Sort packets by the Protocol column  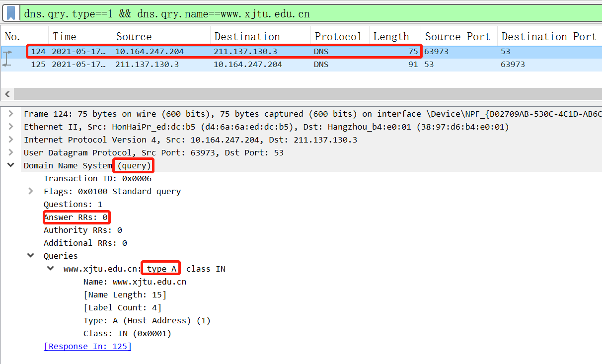click(338, 36)
